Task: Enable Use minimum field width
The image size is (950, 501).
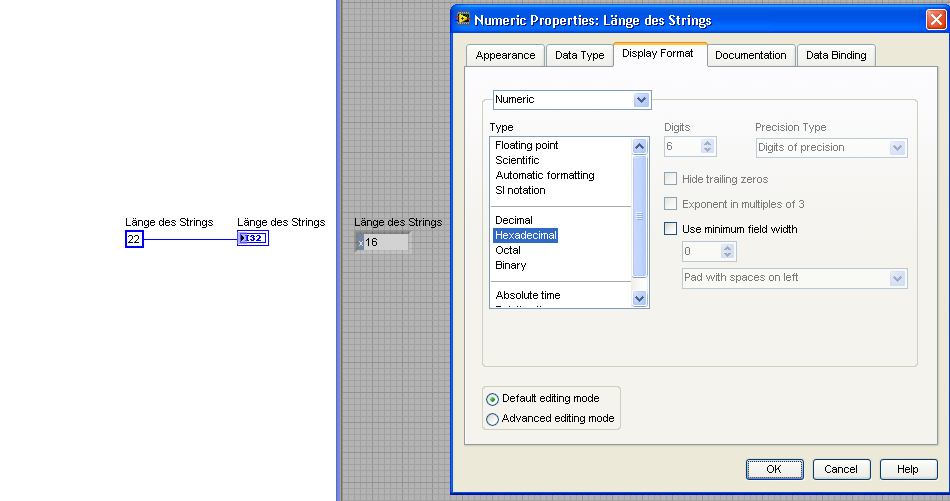Action: [x=670, y=228]
